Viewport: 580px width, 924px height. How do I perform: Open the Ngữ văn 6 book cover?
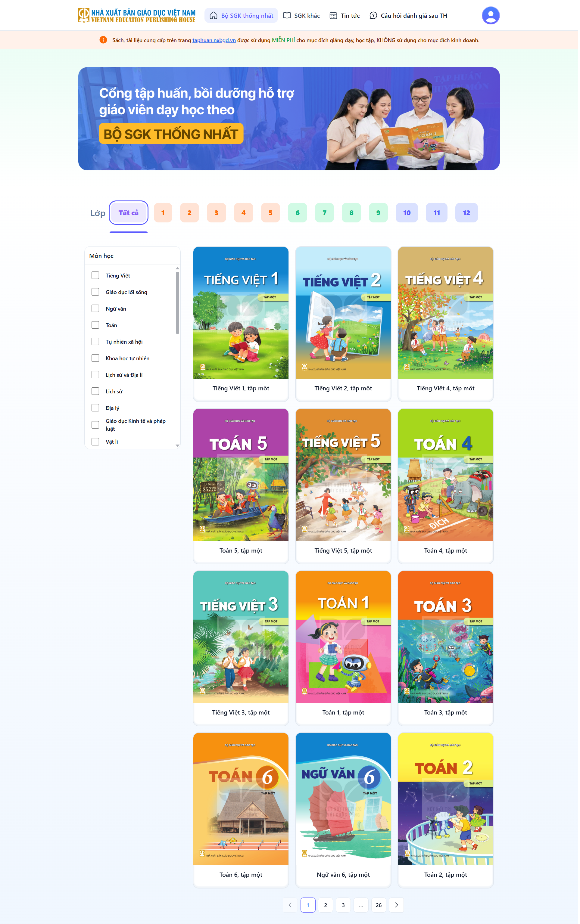click(x=343, y=799)
